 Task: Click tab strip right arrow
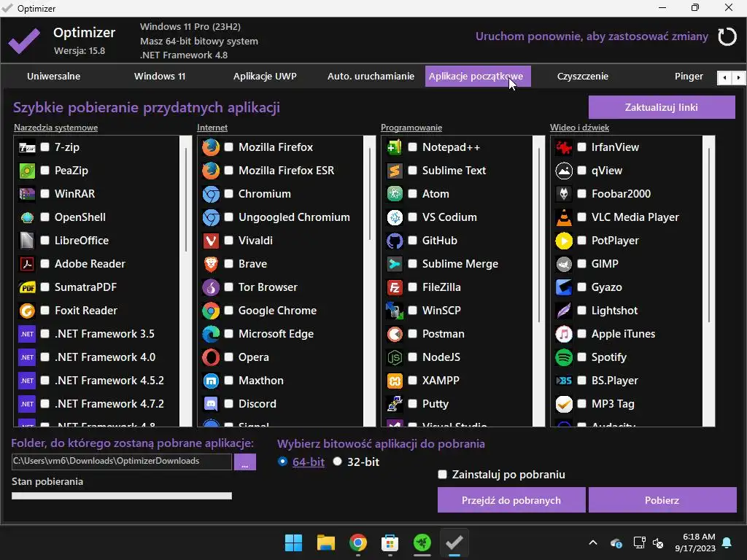tap(738, 77)
